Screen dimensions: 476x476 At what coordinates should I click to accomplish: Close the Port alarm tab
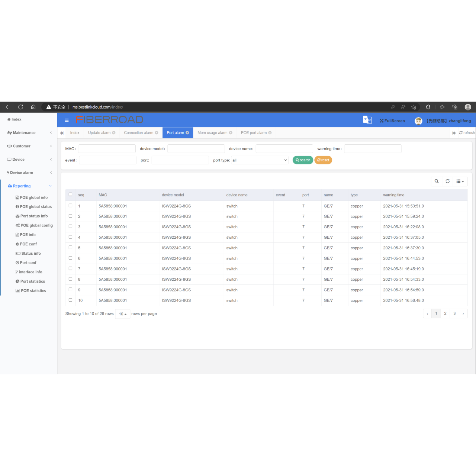pyautogui.click(x=187, y=133)
